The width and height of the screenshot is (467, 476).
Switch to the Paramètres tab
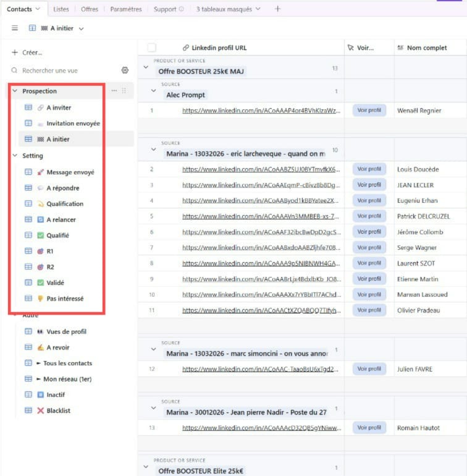[126, 9]
